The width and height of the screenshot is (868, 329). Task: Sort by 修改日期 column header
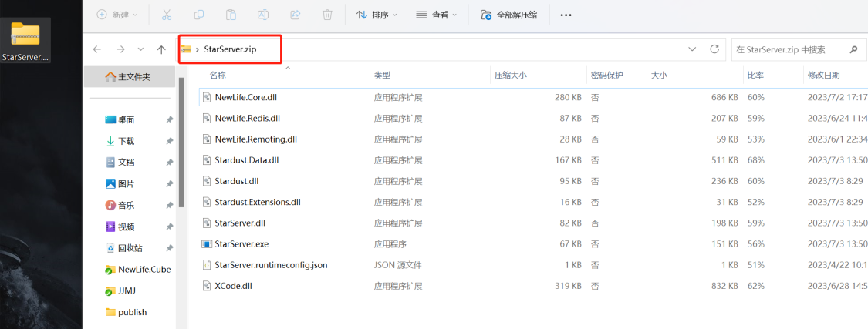(824, 76)
